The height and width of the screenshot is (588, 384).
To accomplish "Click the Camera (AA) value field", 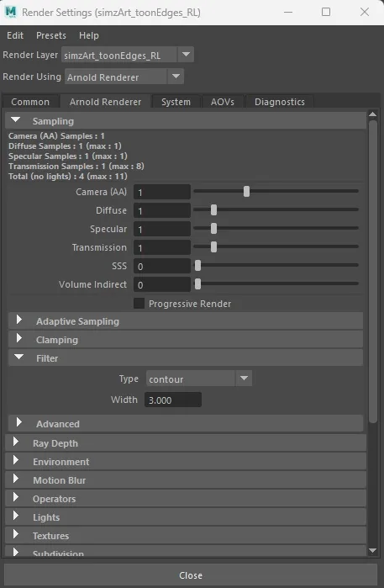I will (162, 193).
